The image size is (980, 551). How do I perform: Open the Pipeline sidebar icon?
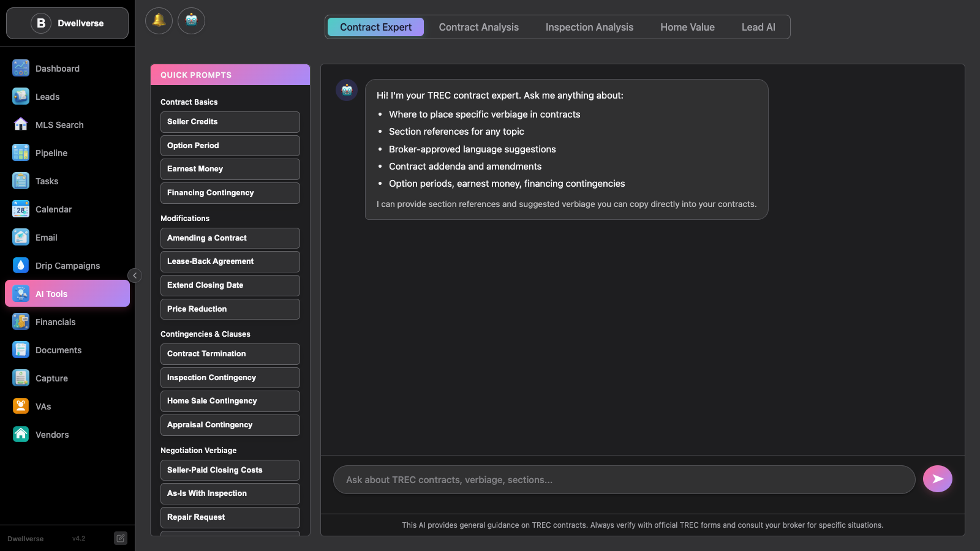[x=21, y=152]
